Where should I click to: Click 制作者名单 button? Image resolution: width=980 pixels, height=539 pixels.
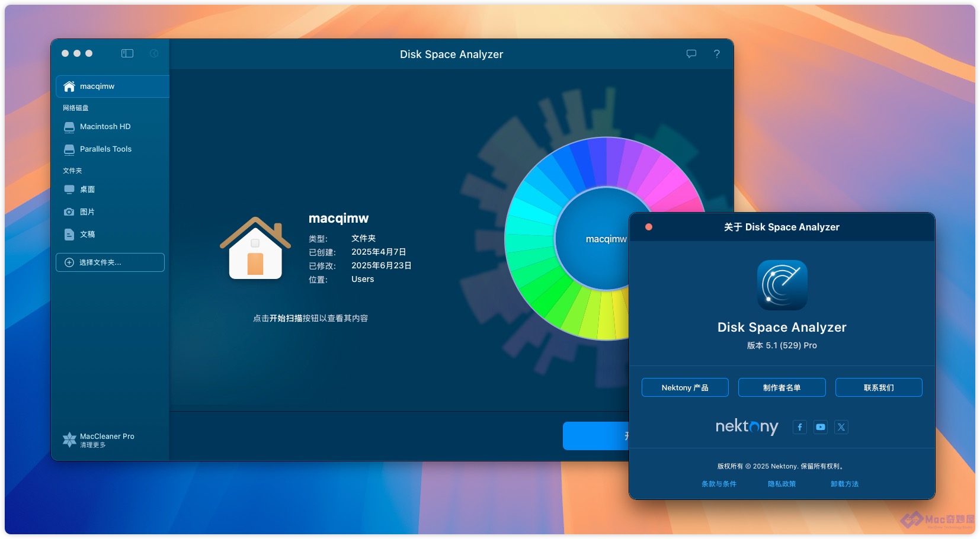point(782,387)
